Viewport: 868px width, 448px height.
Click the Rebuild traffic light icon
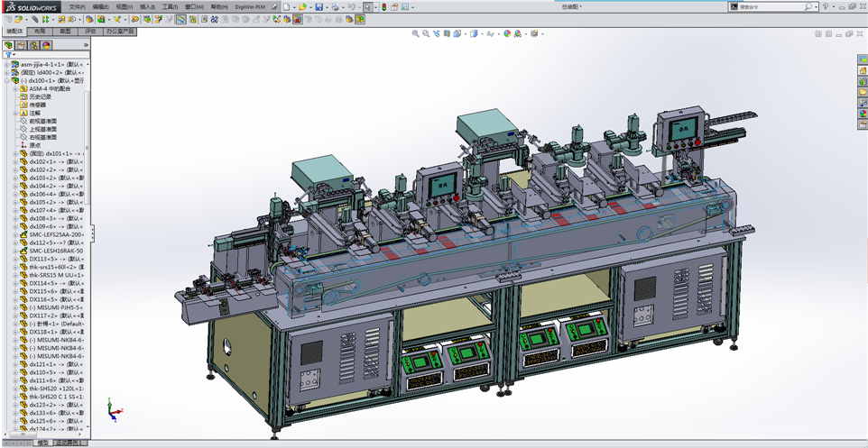[383, 7]
